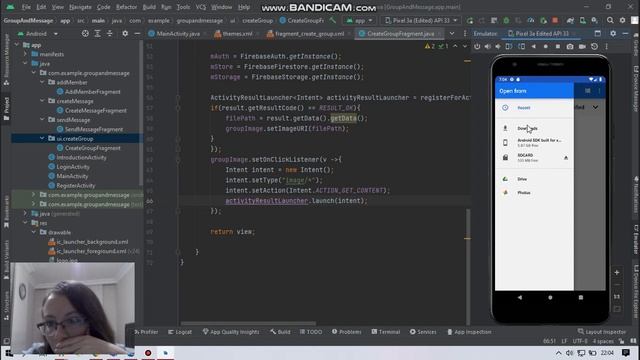Viewport: 640px width, 360px height.
Task: Switch to themes.xml tab
Action: coord(237,33)
